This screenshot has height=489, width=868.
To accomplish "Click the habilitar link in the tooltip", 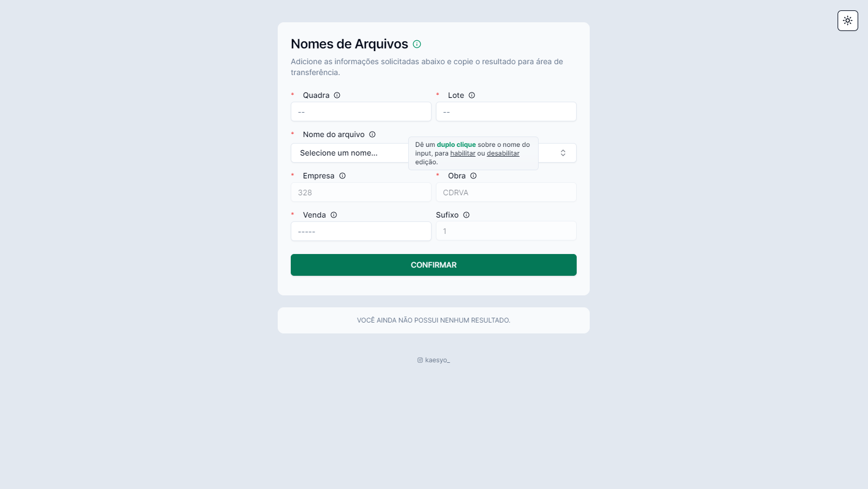I will (463, 153).
